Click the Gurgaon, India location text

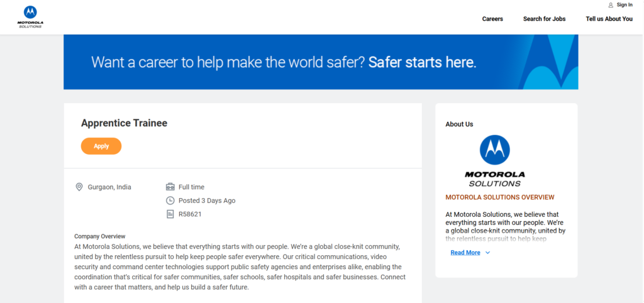point(109,187)
